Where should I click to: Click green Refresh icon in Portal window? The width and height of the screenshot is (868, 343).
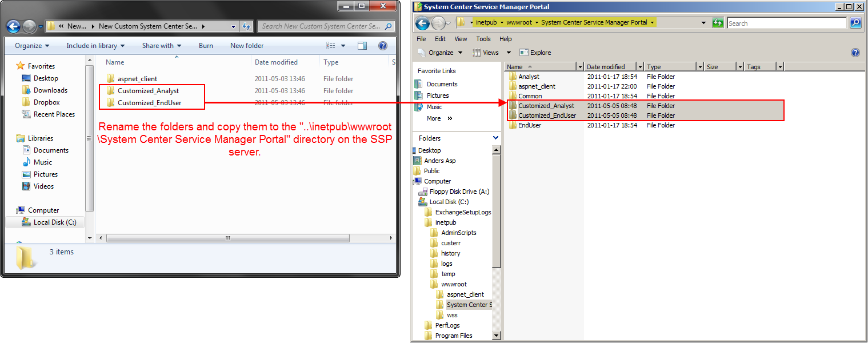pyautogui.click(x=718, y=23)
